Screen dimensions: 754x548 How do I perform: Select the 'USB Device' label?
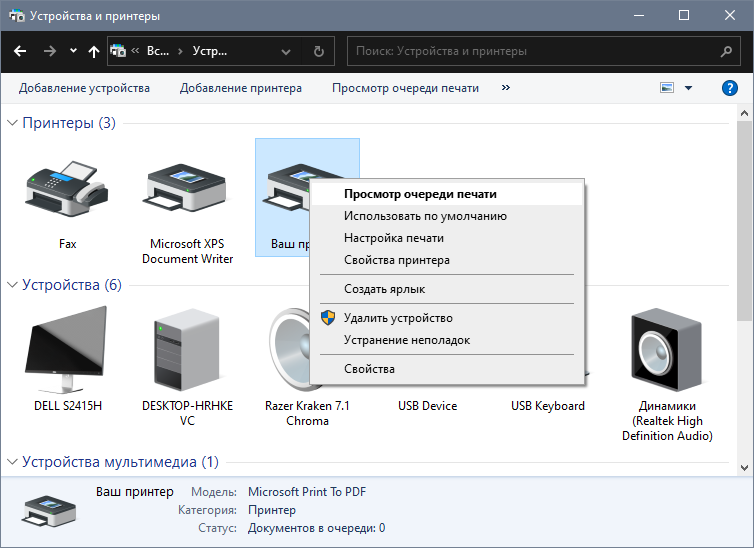[x=427, y=406]
